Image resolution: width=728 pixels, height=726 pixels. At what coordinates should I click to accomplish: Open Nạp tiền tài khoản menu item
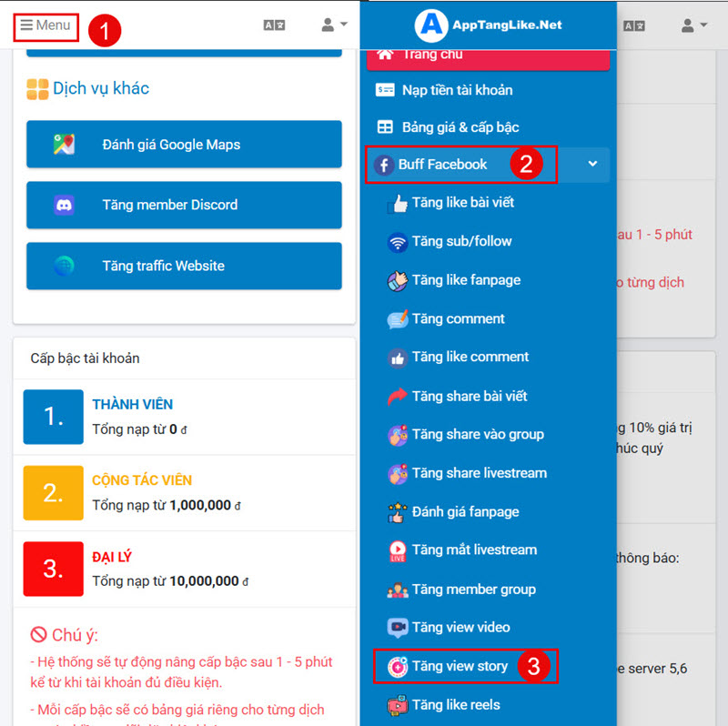pos(488,90)
